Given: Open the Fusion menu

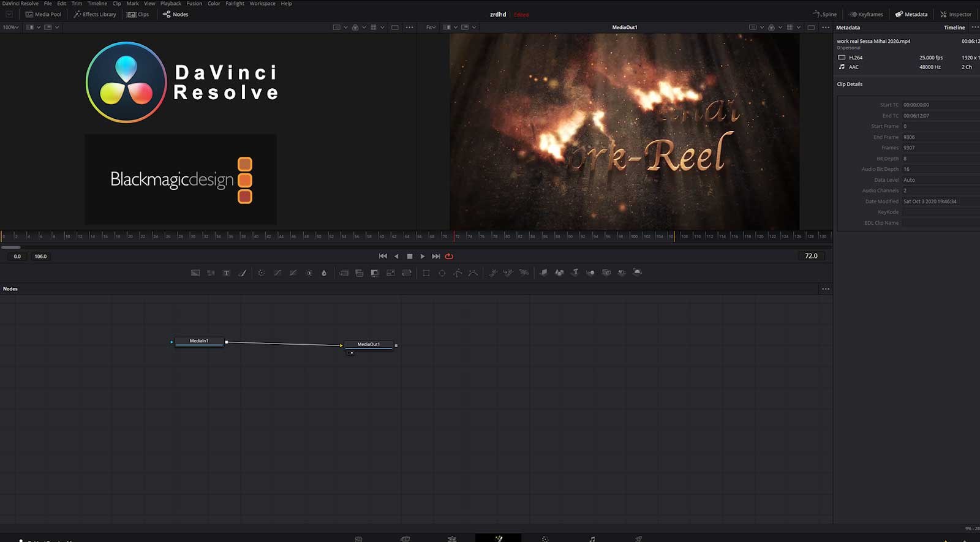Looking at the screenshot, I should 194,4.
